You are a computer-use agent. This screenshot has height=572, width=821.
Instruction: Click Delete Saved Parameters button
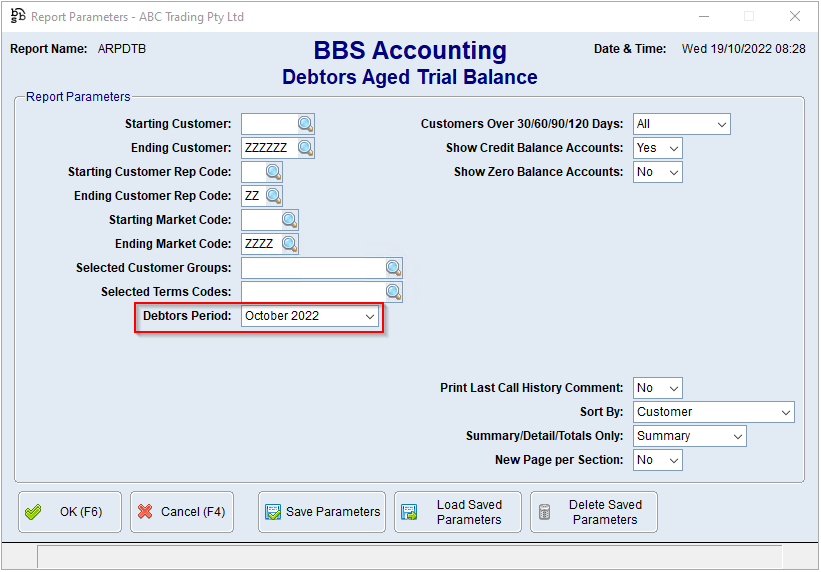pyautogui.click(x=594, y=512)
